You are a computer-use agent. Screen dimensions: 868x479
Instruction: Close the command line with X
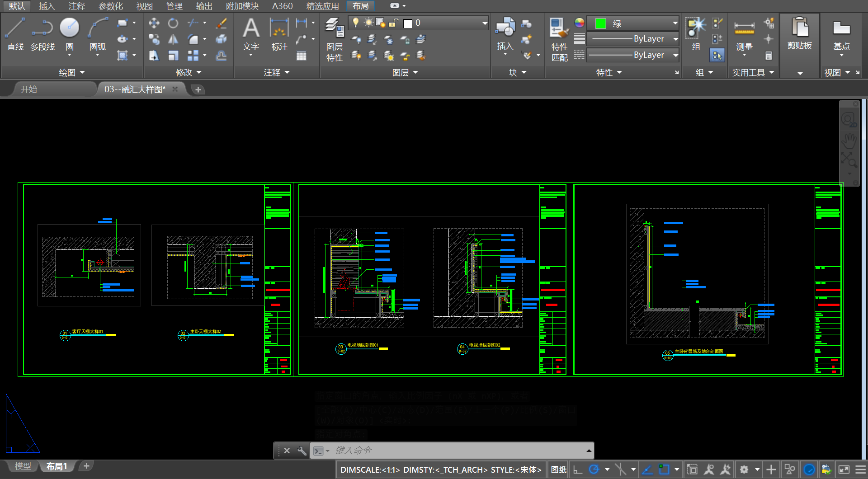click(287, 451)
